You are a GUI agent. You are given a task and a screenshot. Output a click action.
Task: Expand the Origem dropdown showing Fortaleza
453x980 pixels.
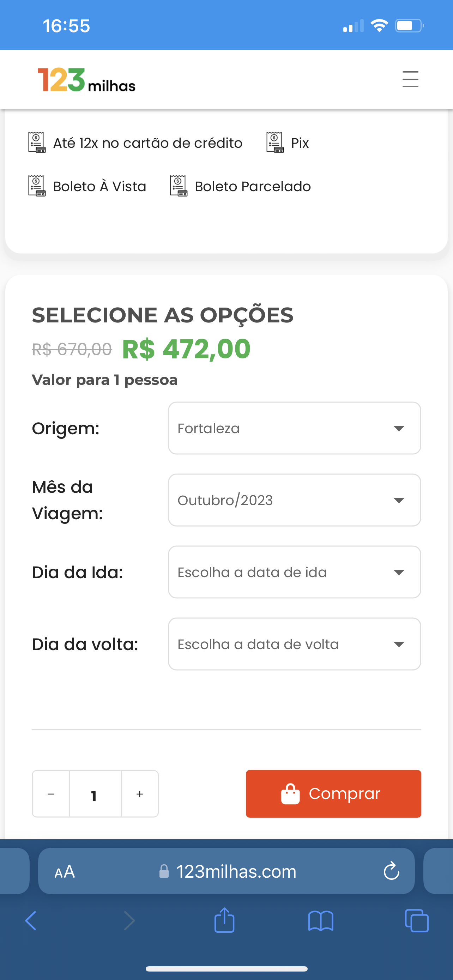294,428
